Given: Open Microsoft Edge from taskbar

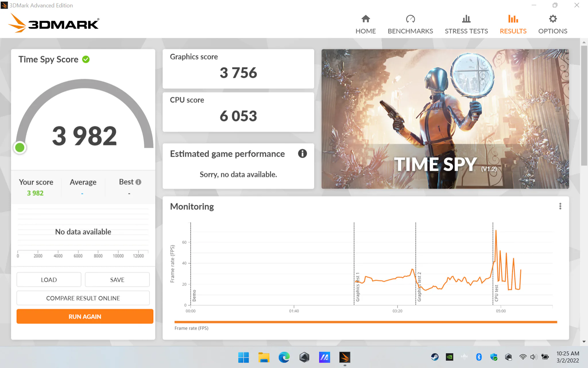Looking at the screenshot, I should 284,357.
